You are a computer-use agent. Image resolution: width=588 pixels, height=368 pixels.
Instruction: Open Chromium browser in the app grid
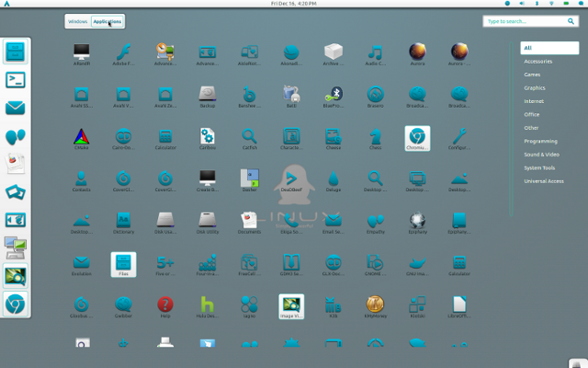(x=417, y=139)
